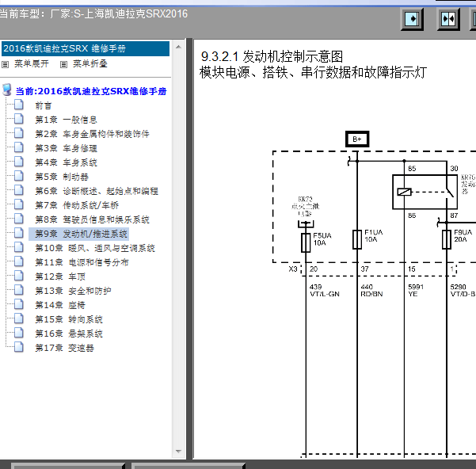This screenshot has width=476, height=469.
Task: Click the X3 connector label
Action: pos(293,269)
